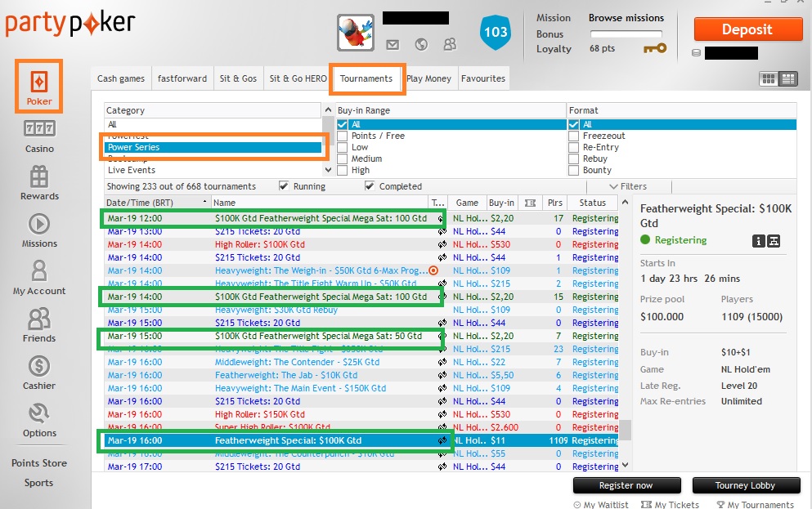Check the High buy-in checkbox
The height and width of the screenshot is (509, 812).
coord(343,170)
